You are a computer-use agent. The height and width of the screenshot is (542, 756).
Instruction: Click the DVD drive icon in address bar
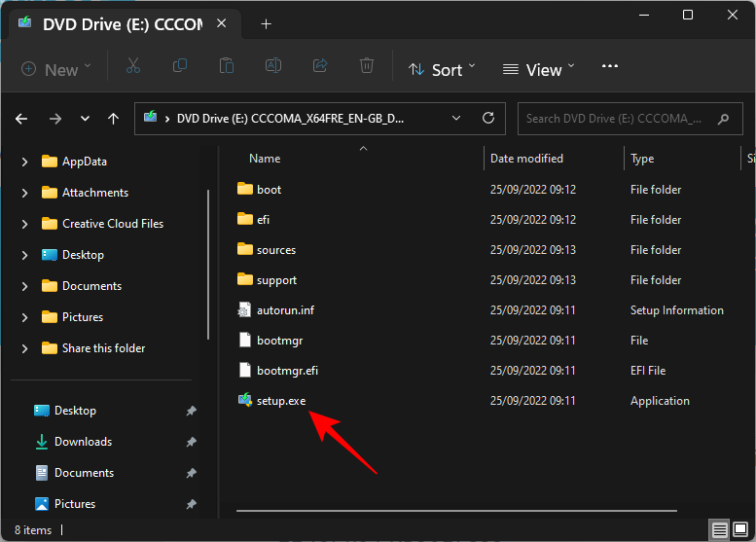click(150, 117)
